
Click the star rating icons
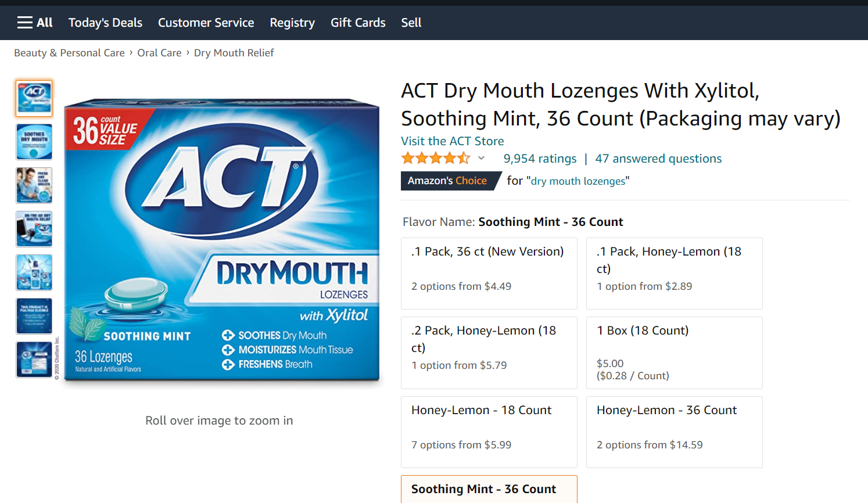435,158
